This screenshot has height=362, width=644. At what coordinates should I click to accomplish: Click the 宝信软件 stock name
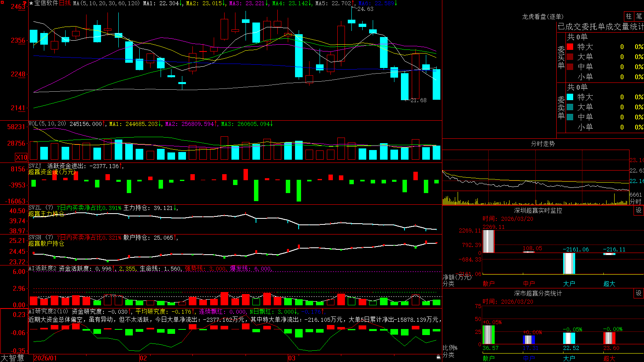click(46, 3)
